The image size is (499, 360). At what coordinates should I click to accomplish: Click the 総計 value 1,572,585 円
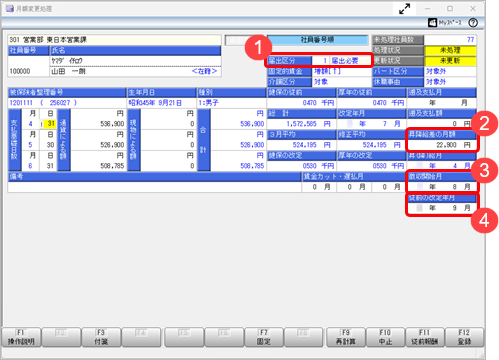point(301,124)
